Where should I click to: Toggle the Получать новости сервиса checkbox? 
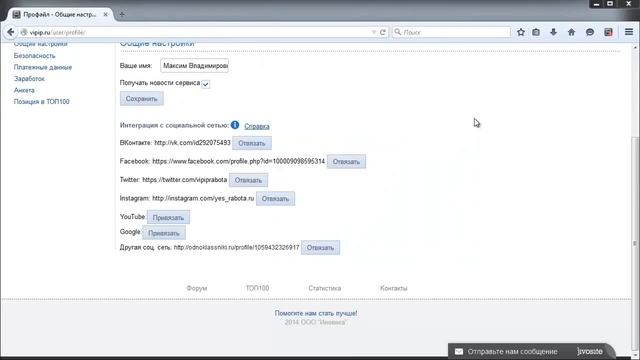click(x=206, y=84)
